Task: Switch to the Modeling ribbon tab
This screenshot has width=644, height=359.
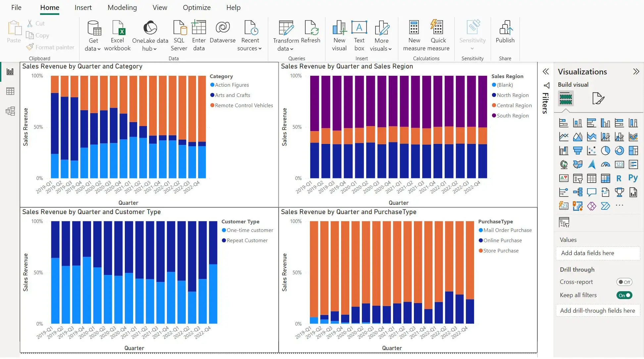Action: pyautogui.click(x=122, y=8)
